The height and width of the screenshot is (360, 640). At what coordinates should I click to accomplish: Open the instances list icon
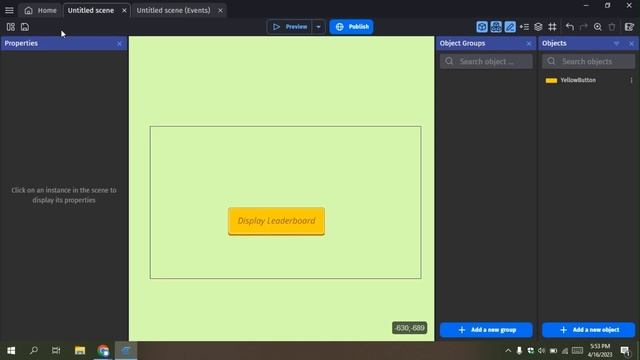[x=524, y=27]
